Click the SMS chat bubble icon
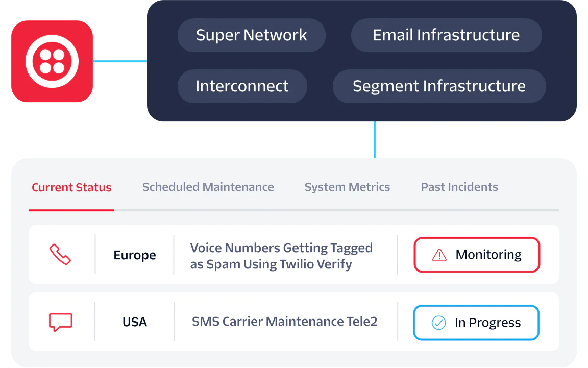588x368 pixels. click(60, 322)
